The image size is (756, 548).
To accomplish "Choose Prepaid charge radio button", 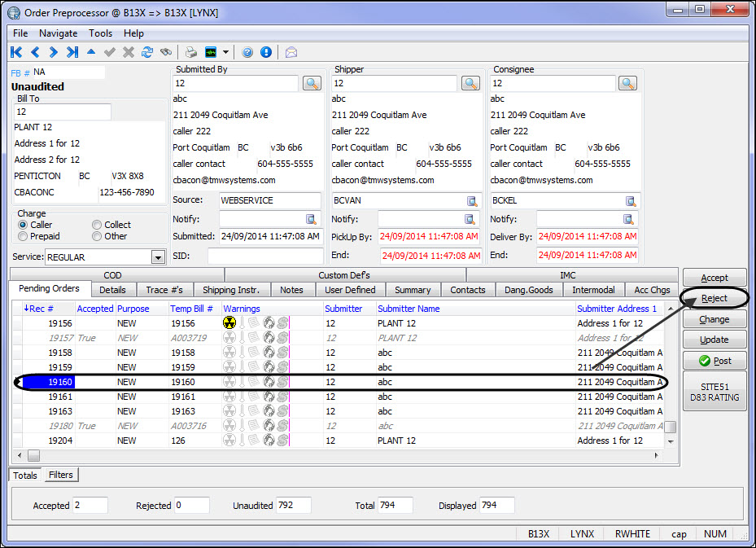I will tap(23, 236).
